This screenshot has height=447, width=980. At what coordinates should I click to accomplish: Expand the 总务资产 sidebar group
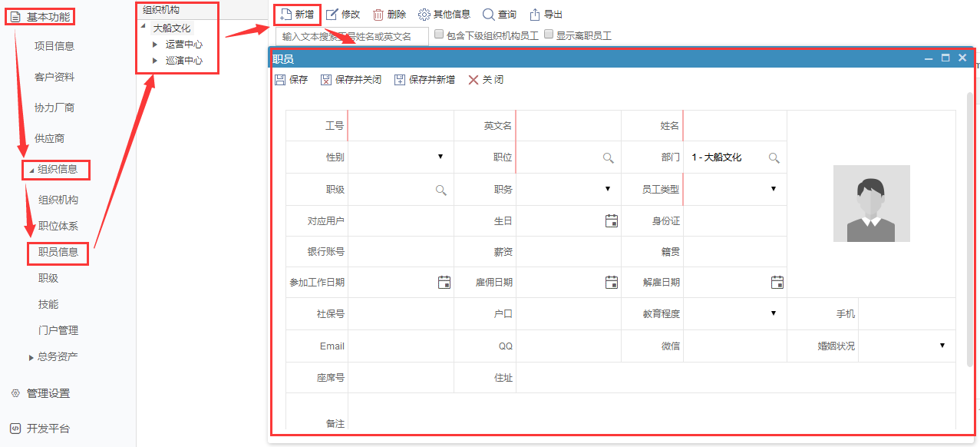pos(31,357)
